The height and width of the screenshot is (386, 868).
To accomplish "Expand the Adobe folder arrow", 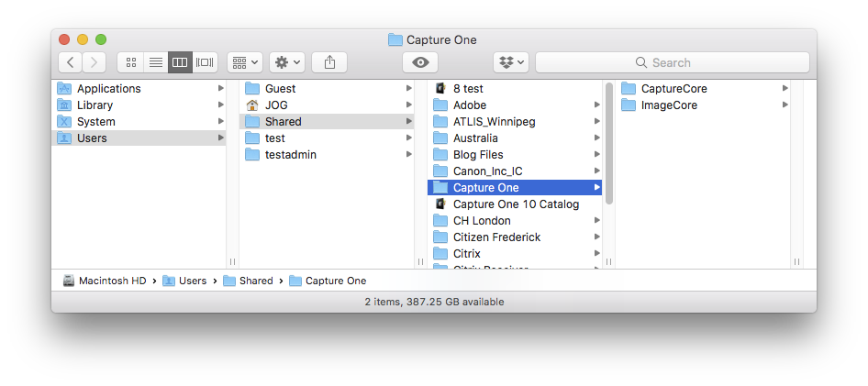I will click(x=596, y=105).
